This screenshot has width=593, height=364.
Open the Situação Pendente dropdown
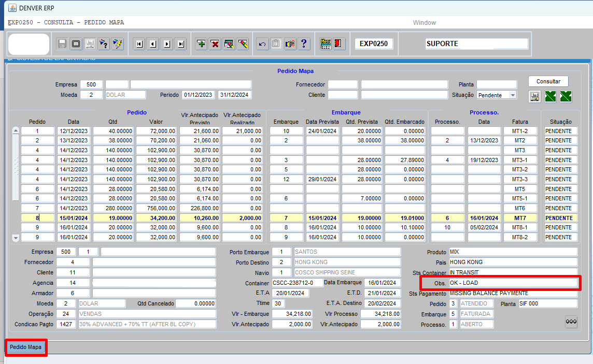click(513, 95)
